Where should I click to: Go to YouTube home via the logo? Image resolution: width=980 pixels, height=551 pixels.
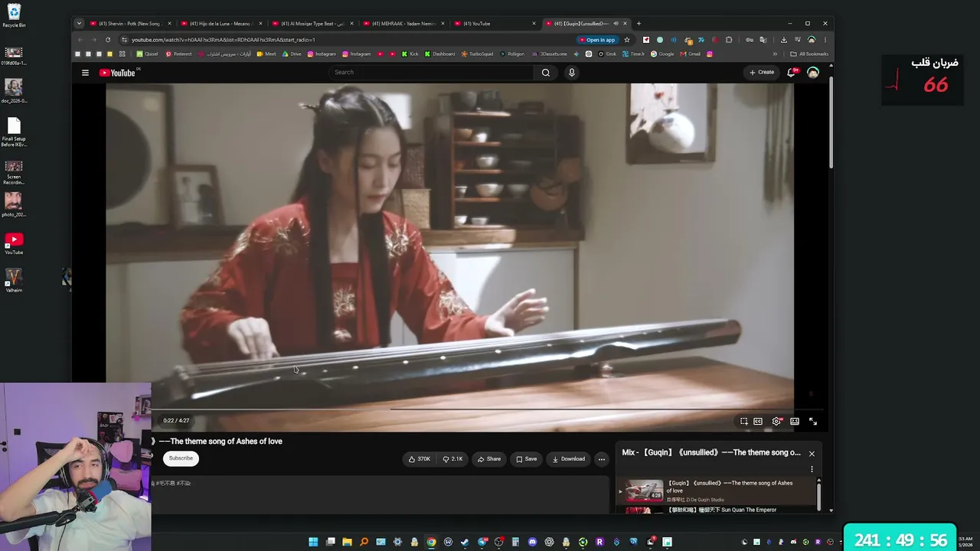coord(117,73)
